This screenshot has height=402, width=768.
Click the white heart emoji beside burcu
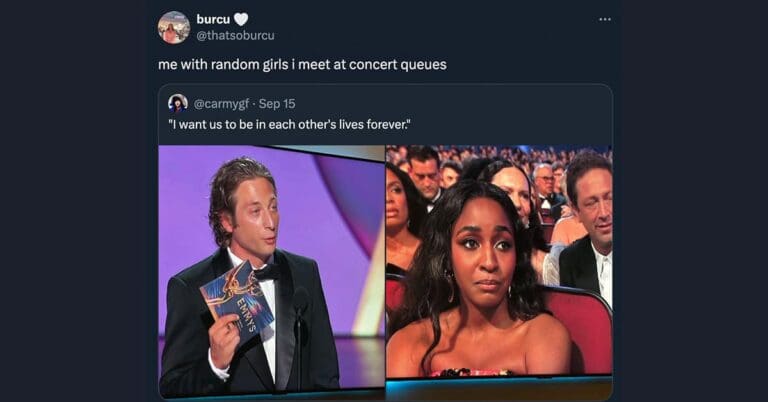coord(240,19)
